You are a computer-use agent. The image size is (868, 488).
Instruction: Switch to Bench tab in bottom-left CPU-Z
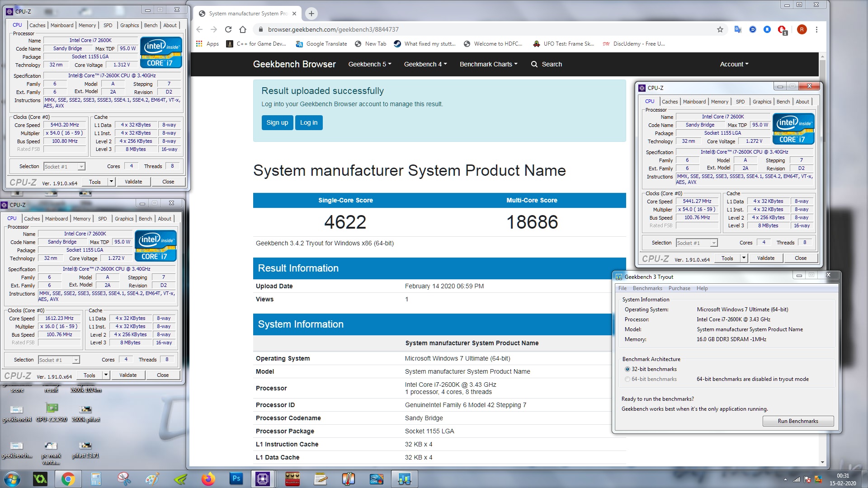[x=145, y=219]
